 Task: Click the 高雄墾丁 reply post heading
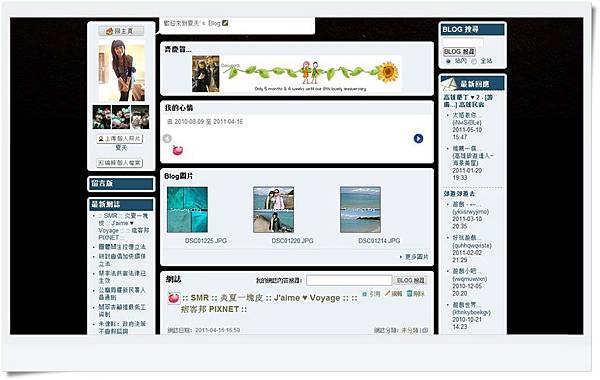(468, 101)
